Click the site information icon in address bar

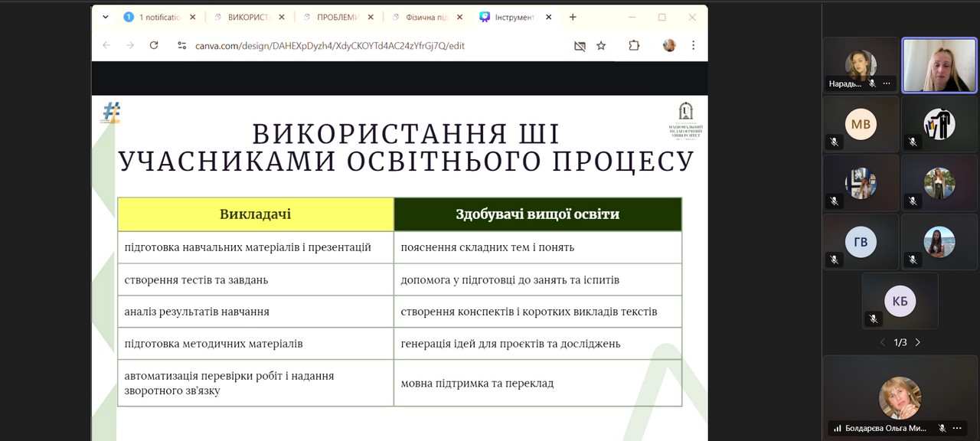coord(181,46)
